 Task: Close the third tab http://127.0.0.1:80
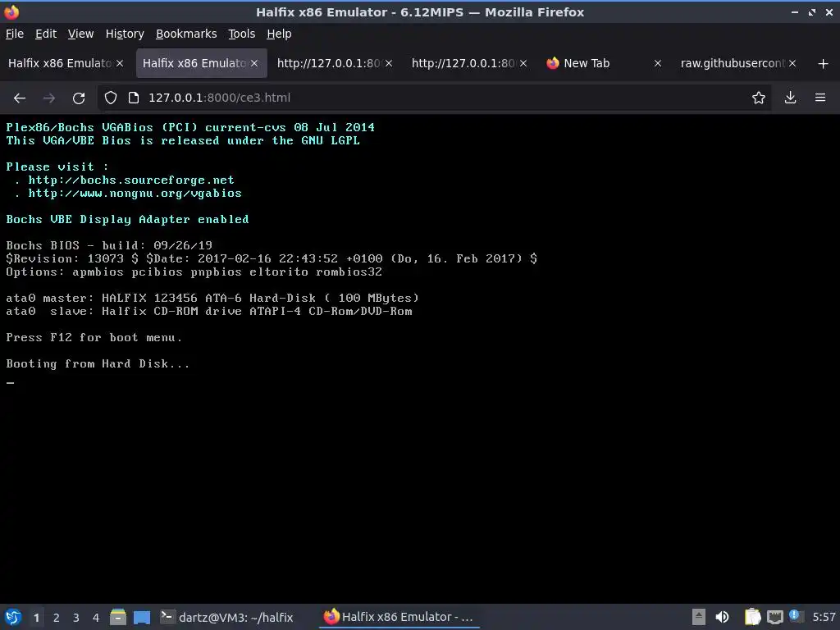(389, 63)
